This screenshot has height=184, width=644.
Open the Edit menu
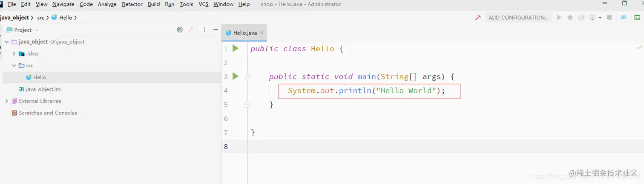(26, 4)
